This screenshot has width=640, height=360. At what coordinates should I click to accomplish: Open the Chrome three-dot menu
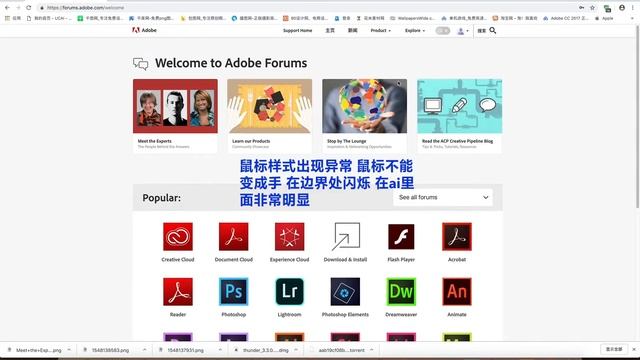633,8
